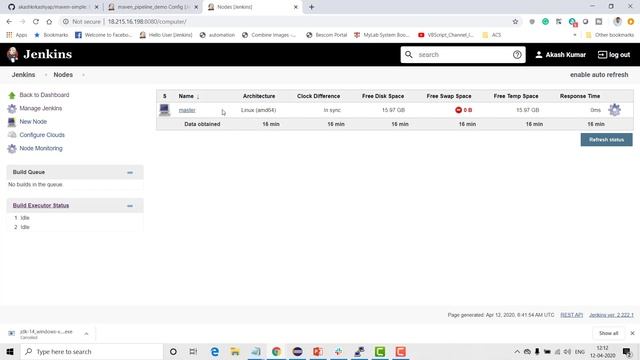Click Jenkins breadcrumb
The width and height of the screenshot is (640, 360).
pyautogui.click(x=23, y=75)
